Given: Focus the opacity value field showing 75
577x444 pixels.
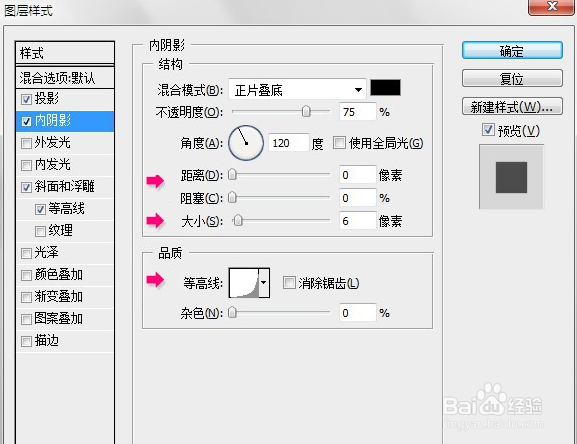Looking at the screenshot, I should coord(358,111).
